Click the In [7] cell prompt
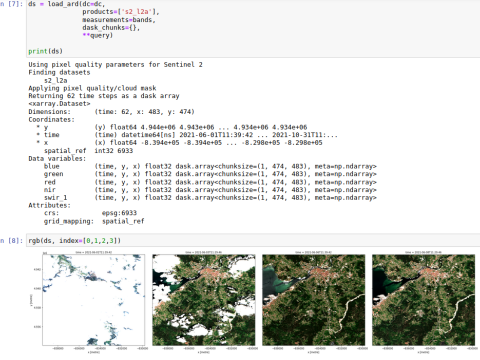480x360 pixels. [12, 4]
